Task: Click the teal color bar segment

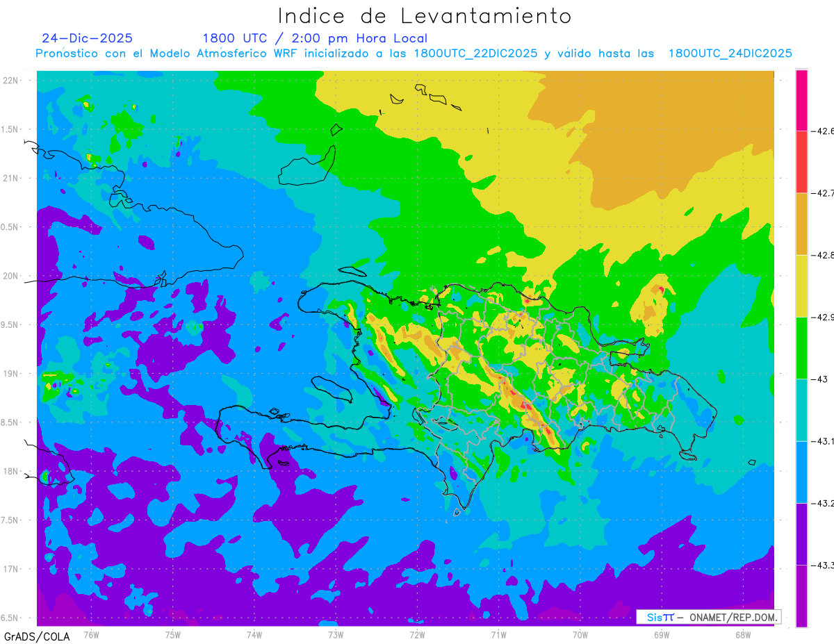Action: tap(801, 410)
